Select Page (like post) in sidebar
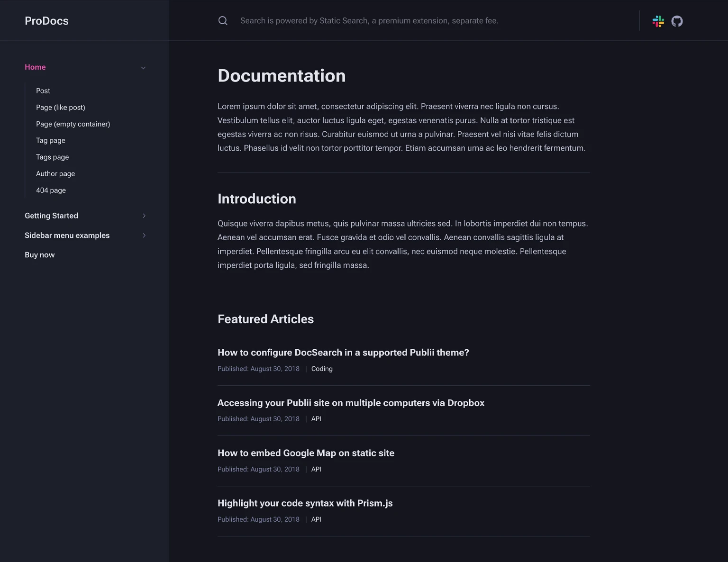728x562 pixels. pyautogui.click(x=60, y=107)
